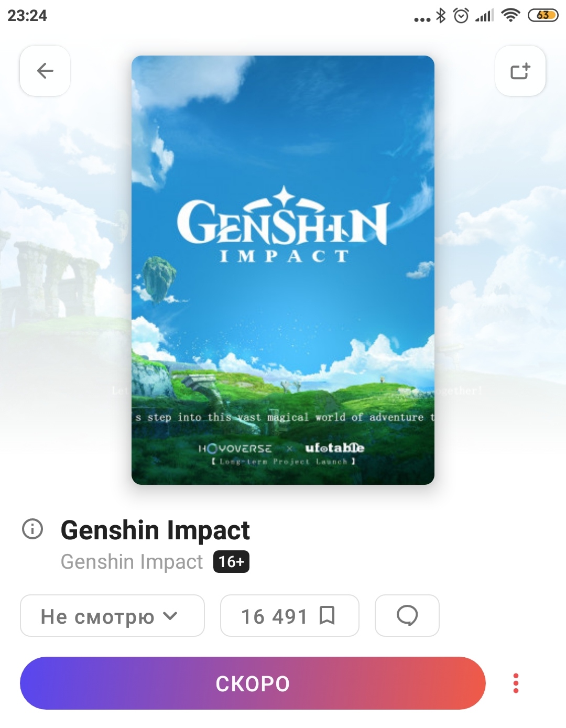Tap the "СКОРО" gradient button
The width and height of the screenshot is (566, 728).
(x=253, y=683)
